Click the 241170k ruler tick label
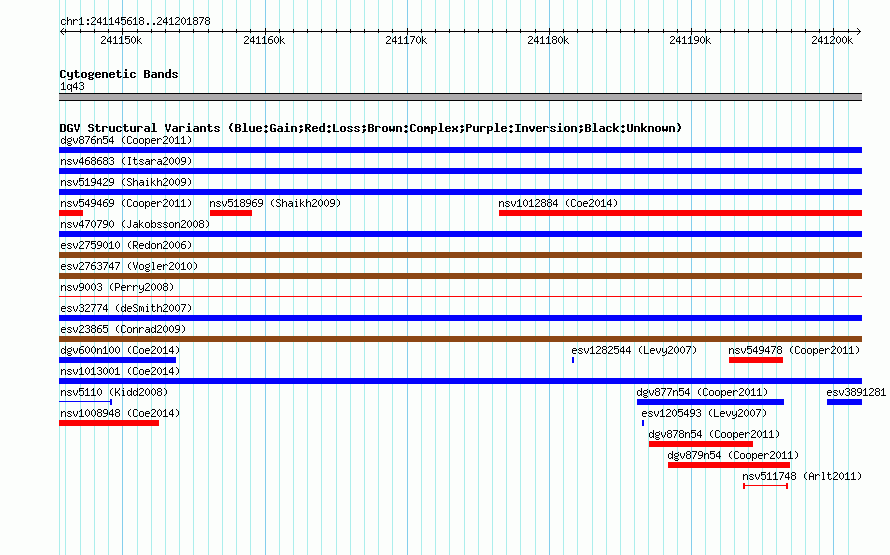The image size is (890, 555). coord(406,40)
